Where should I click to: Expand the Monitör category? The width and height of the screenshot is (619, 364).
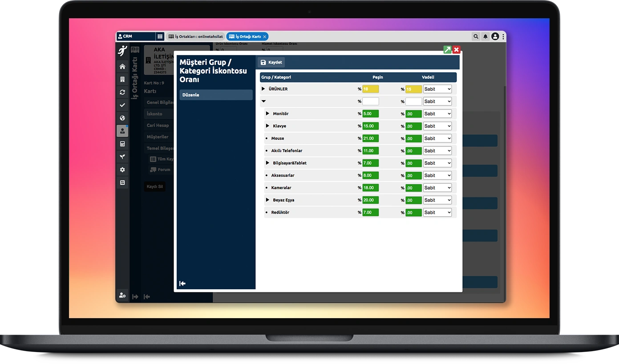pyautogui.click(x=267, y=113)
